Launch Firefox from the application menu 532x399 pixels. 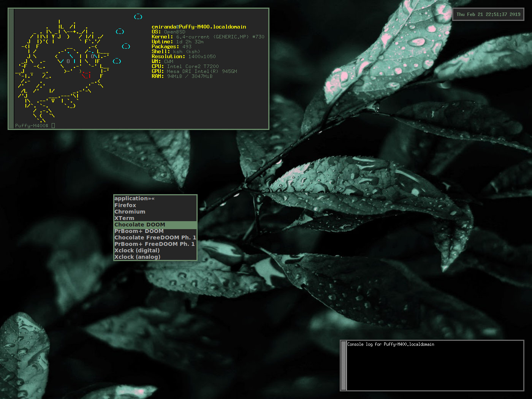(x=125, y=205)
